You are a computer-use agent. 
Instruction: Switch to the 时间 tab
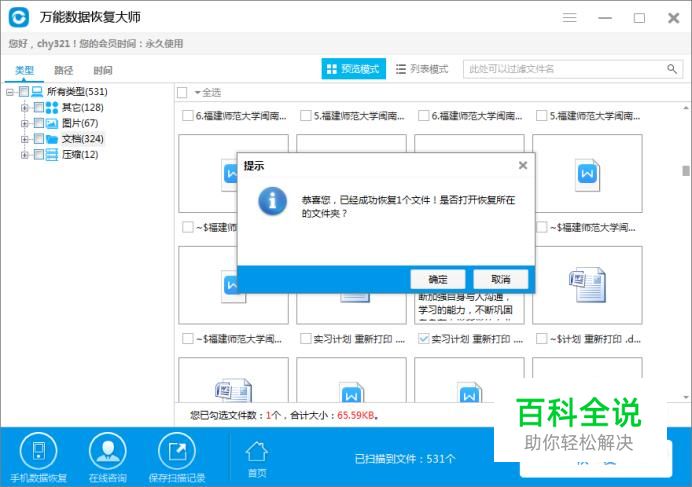(x=102, y=70)
